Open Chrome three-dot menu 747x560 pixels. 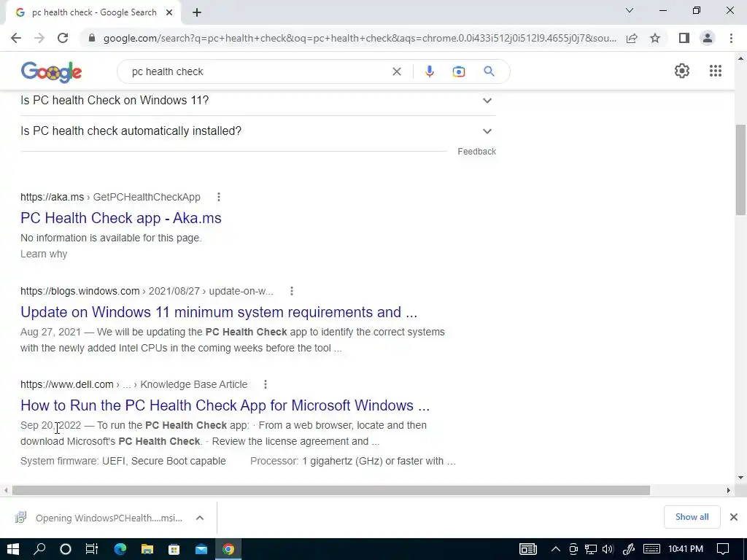[731, 38]
